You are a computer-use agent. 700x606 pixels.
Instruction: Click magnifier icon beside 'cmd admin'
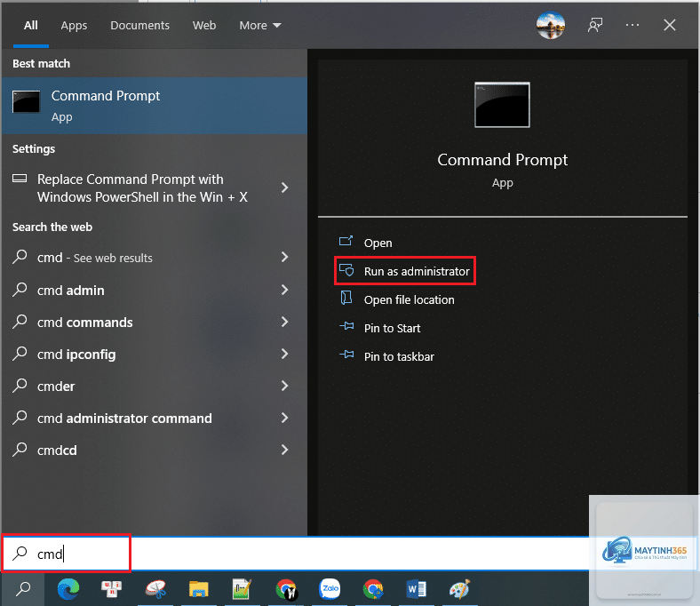(x=20, y=290)
